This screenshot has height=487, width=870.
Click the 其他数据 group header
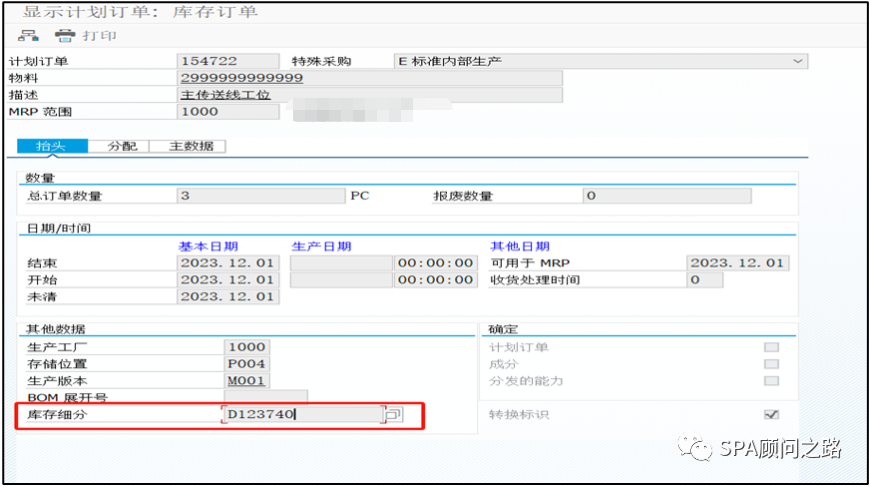tap(55, 329)
